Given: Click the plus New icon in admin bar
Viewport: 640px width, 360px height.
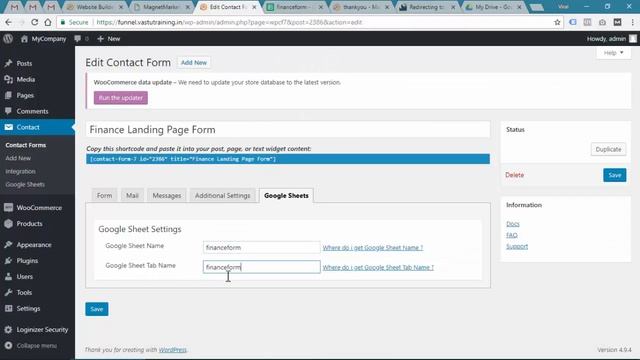Looking at the screenshot, I should pyautogui.click(x=100, y=39).
